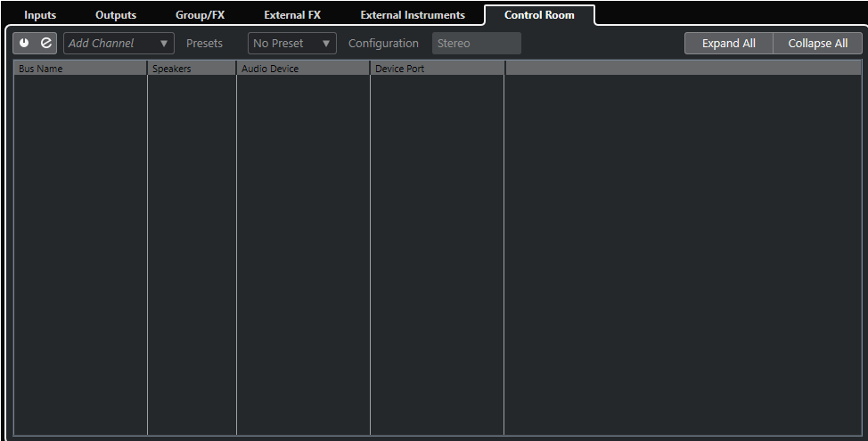Click the Bus Name column header
This screenshot has height=441, width=868.
coord(80,69)
